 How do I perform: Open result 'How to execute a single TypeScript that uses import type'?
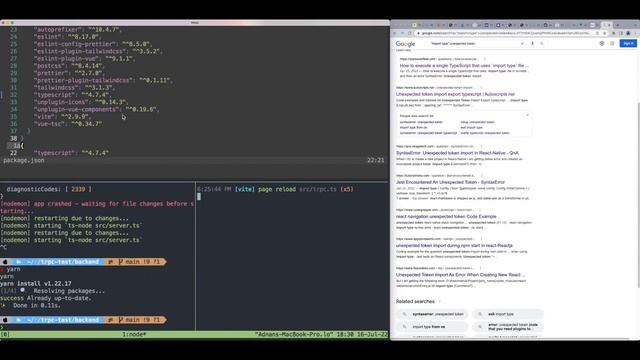[464, 65]
